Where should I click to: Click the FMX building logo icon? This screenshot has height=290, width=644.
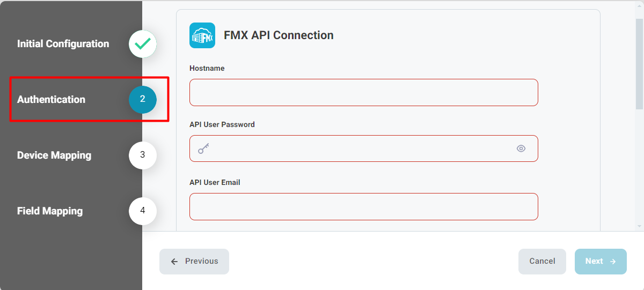coord(202,35)
